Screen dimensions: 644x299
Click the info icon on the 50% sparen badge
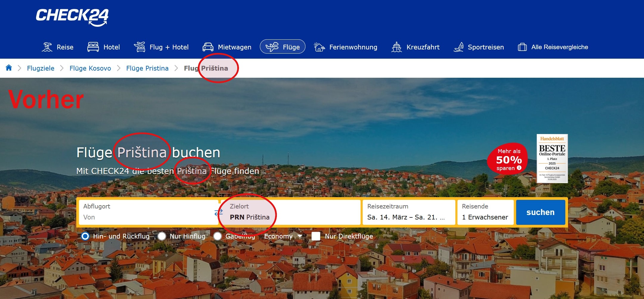click(x=519, y=168)
